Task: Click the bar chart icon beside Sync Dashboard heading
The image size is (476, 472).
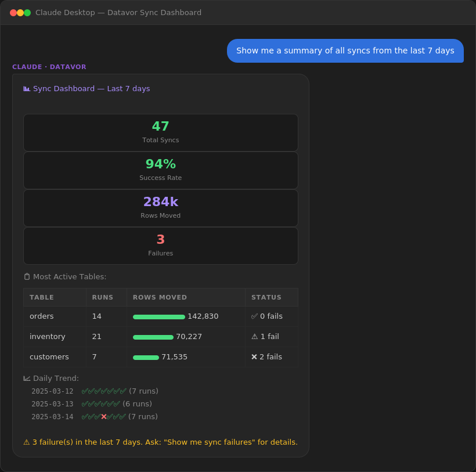Action: click(26, 88)
